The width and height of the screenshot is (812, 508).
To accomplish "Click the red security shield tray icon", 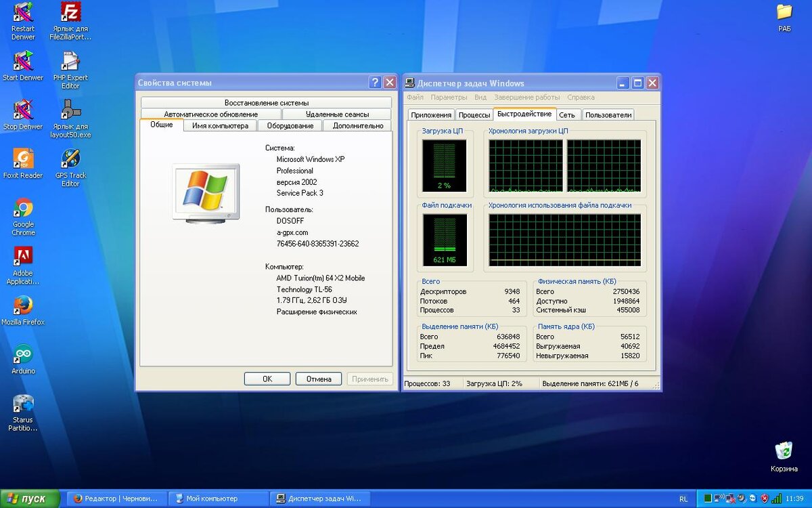I will [x=765, y=499].
